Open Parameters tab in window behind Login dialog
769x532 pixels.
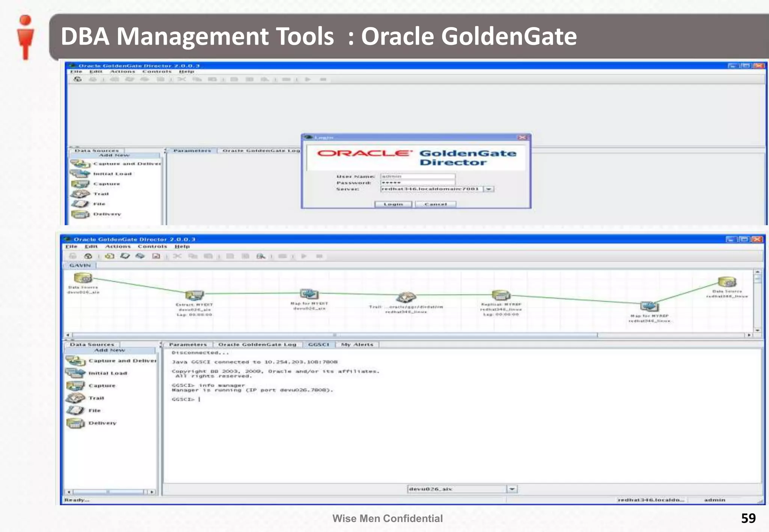[x=192, y=150]
